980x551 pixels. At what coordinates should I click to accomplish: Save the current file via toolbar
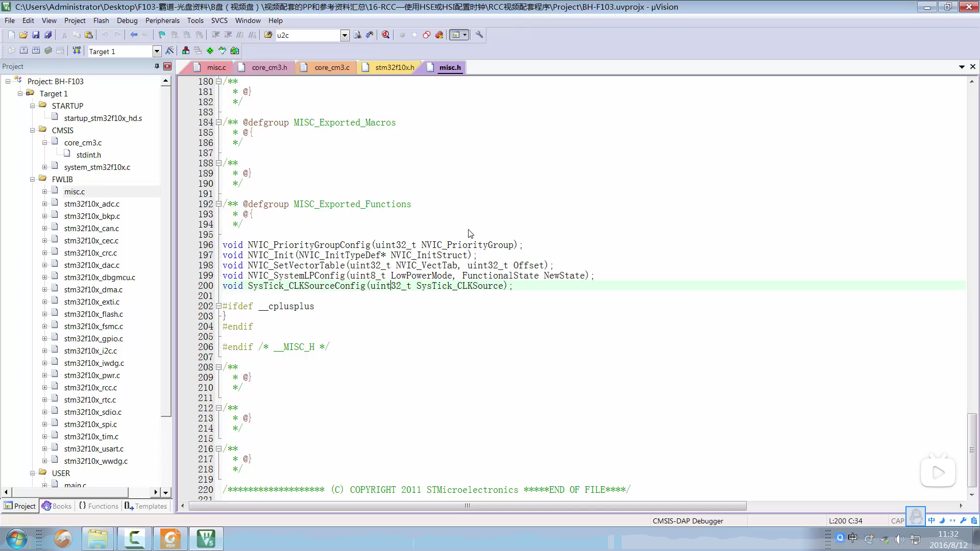coord(36,35)
